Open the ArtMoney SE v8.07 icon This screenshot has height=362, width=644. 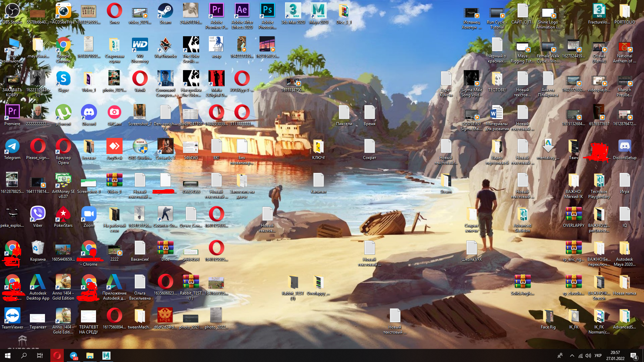tap(63, 185)
